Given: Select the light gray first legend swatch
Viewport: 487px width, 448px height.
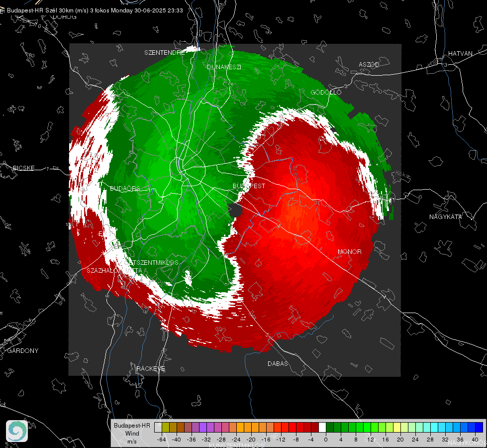Looking at the screenshot, I should (158, 428).
